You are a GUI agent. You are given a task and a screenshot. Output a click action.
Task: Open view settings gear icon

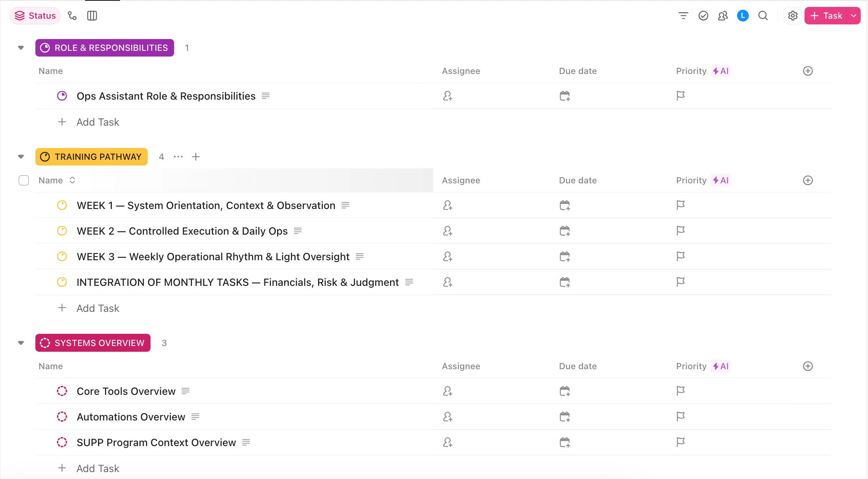pos(792,16)
